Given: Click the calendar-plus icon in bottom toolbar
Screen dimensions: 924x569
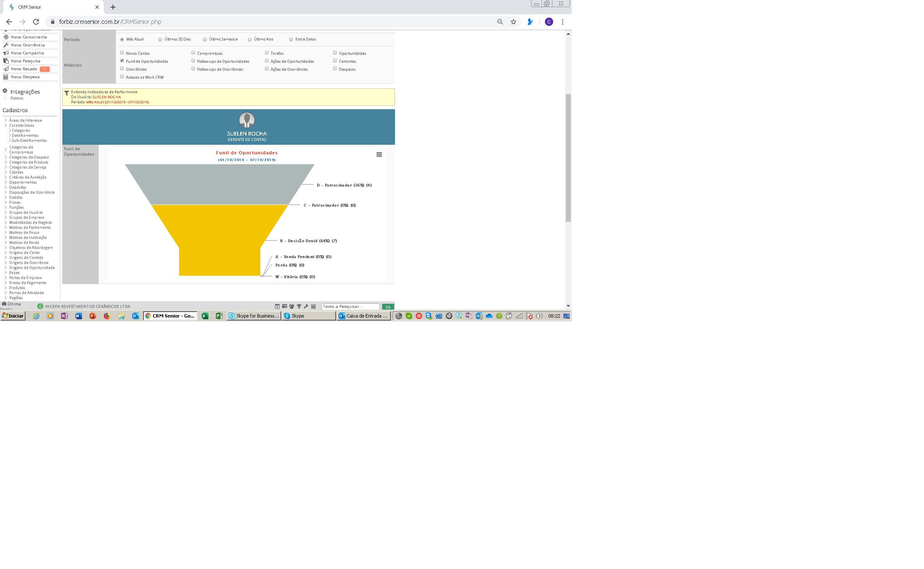Looking at the screenshot, I should tap(277, 306).
